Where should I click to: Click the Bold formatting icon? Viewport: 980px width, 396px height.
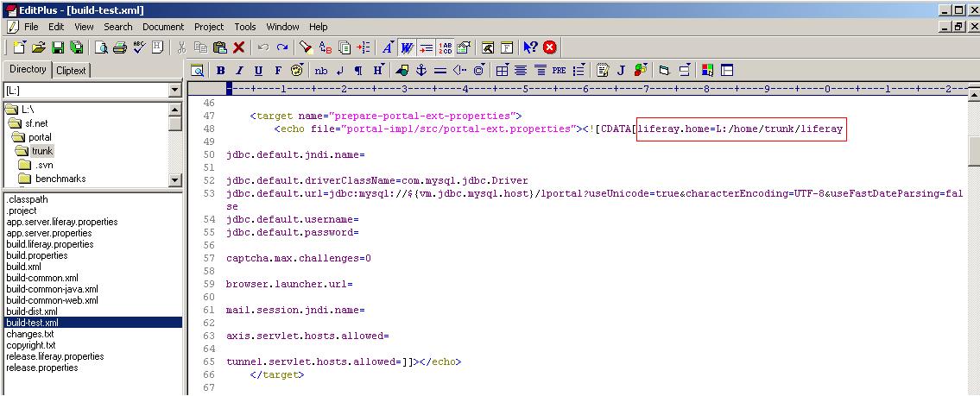[220, 71]
